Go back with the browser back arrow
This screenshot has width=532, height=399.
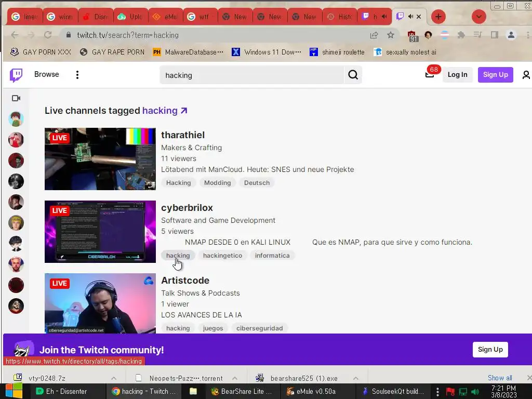pos(15,35)
